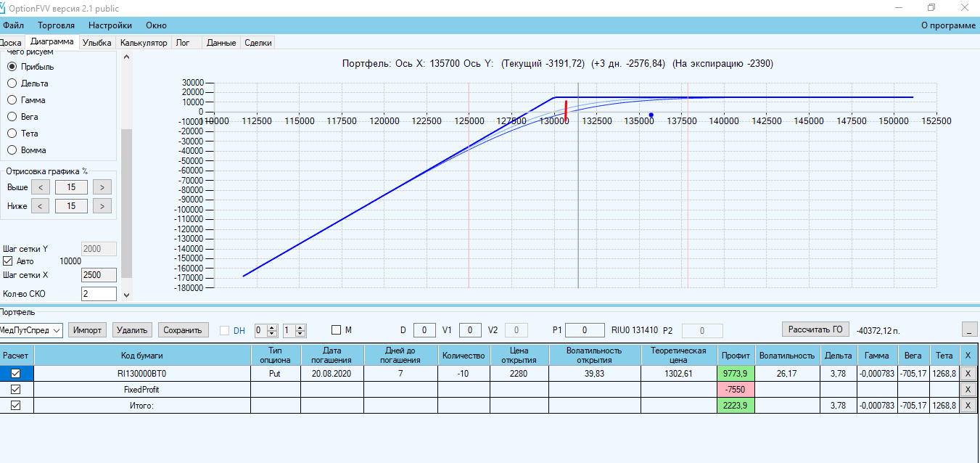Image resolution: width=980 pixels, height=463 pixels.
Task: Click the blue dot marker on chart
Action: point(651,115)
